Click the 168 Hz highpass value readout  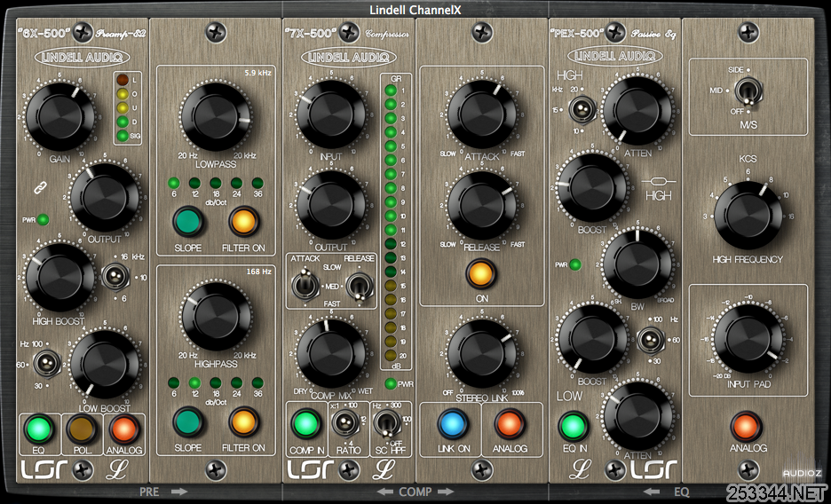(258, 272)
